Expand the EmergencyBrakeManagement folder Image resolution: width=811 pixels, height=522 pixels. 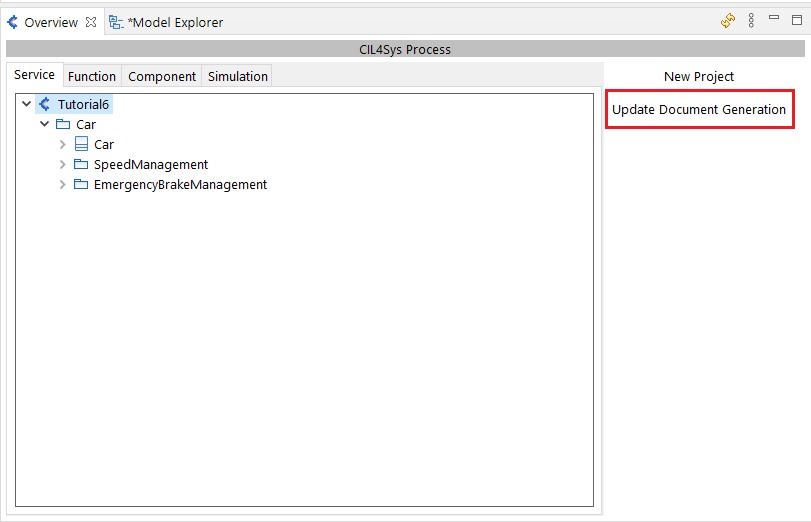click(x=63, y=185)
